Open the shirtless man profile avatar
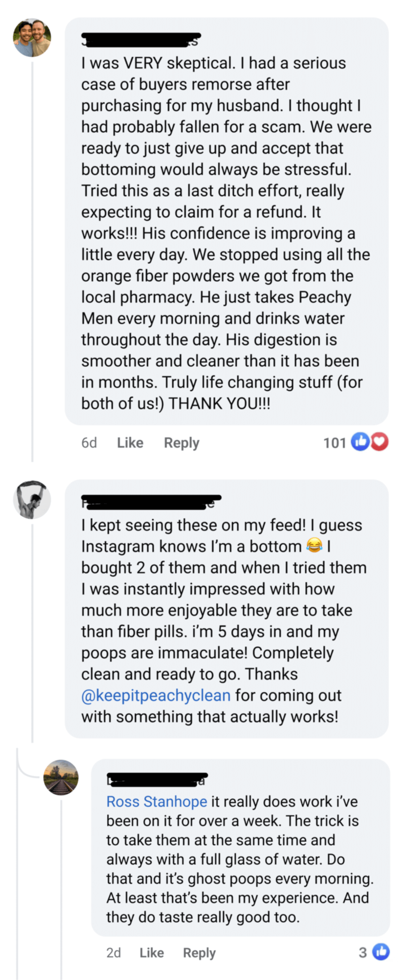Screen dimensions: 407x980 (32, 500)
